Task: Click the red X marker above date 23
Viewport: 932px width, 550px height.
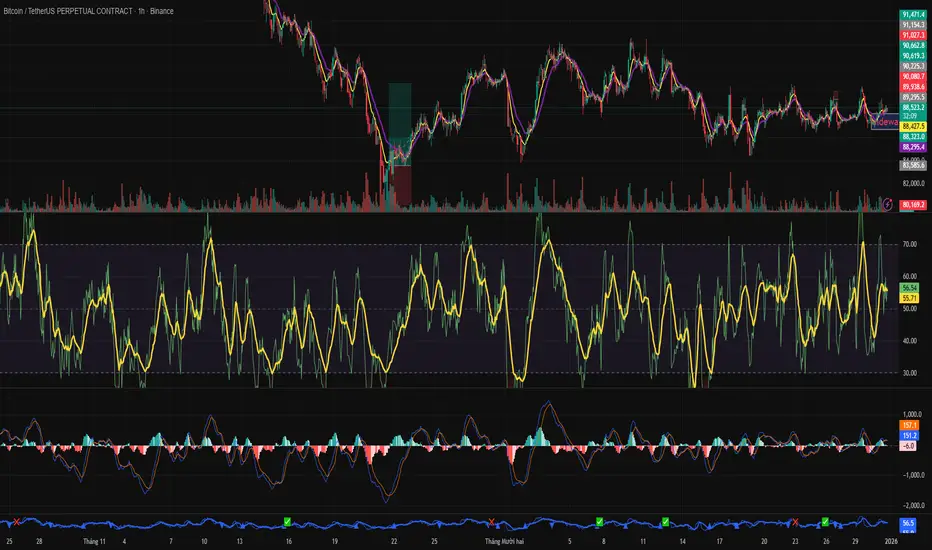Action: point(795,522)
